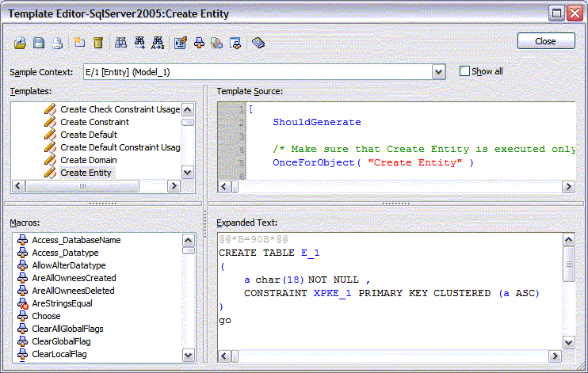Screen dimensions: 588x373
Task: Click the Print toolbar icon
Action: click(58, 43)
